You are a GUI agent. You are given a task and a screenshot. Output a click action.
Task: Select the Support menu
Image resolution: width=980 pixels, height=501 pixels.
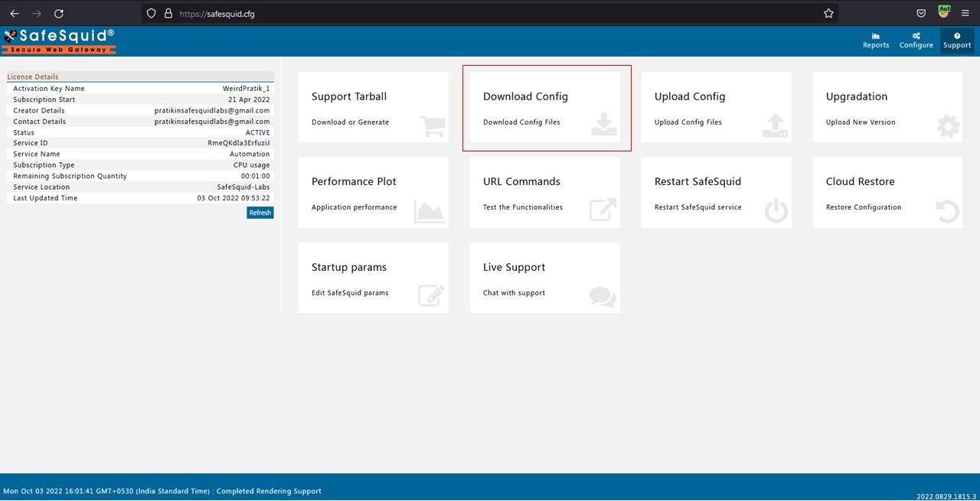[x=957, y=41]
